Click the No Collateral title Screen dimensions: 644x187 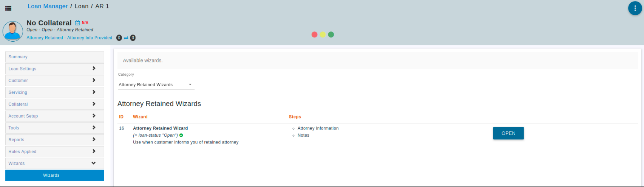49,23
